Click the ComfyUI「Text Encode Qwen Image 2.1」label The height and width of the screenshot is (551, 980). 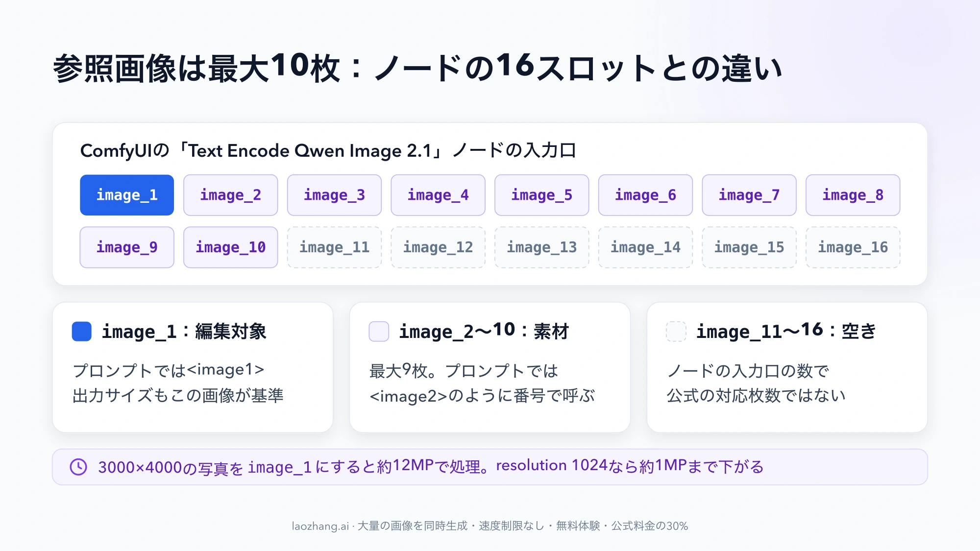click(328, 150)
